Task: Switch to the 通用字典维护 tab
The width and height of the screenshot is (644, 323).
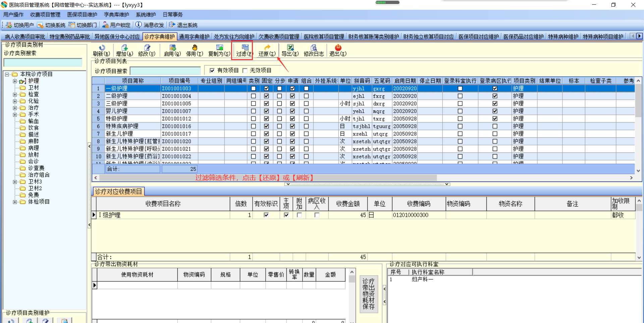Action: tap(194, 37)
